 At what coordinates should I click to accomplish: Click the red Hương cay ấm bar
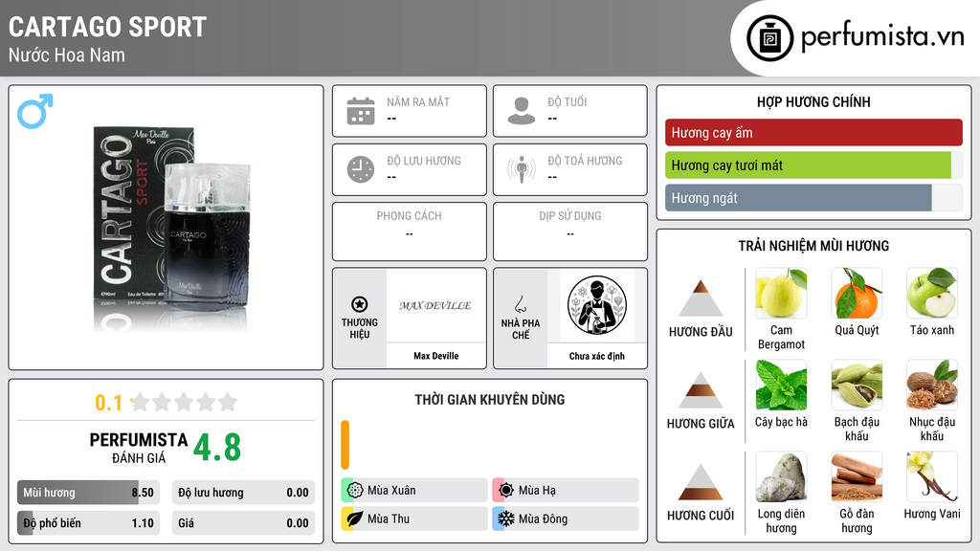813,132
